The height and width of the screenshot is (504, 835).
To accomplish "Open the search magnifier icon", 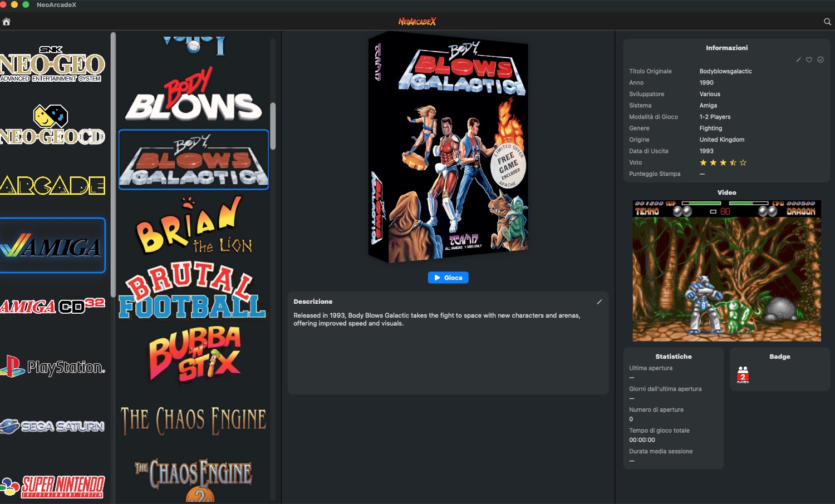I will coord(827,22).
